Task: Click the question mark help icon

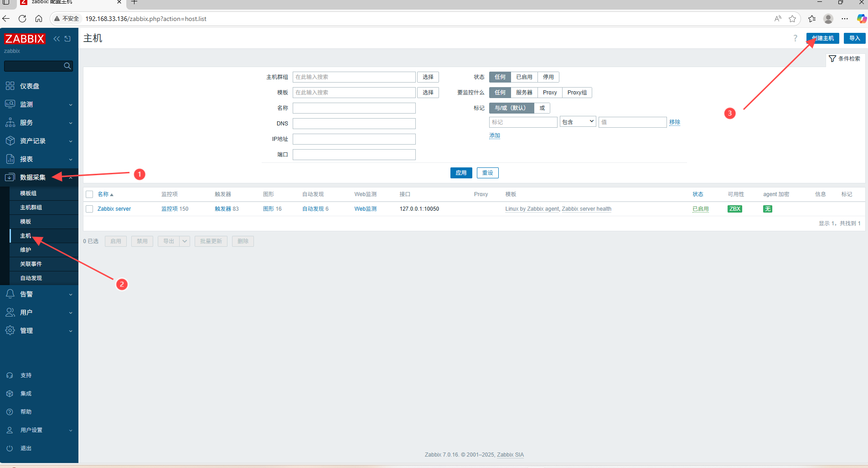Action: coord(796,38)
